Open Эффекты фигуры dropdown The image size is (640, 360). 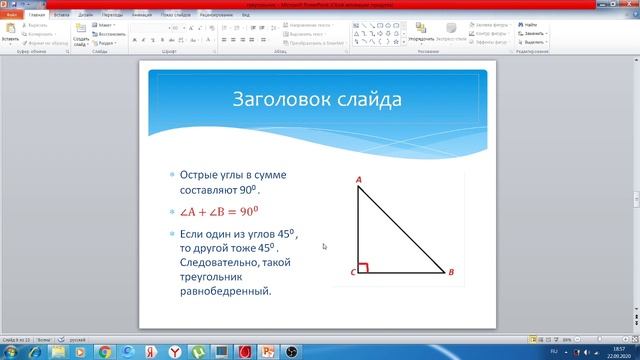pyautogui.click(x=489, y=42)
